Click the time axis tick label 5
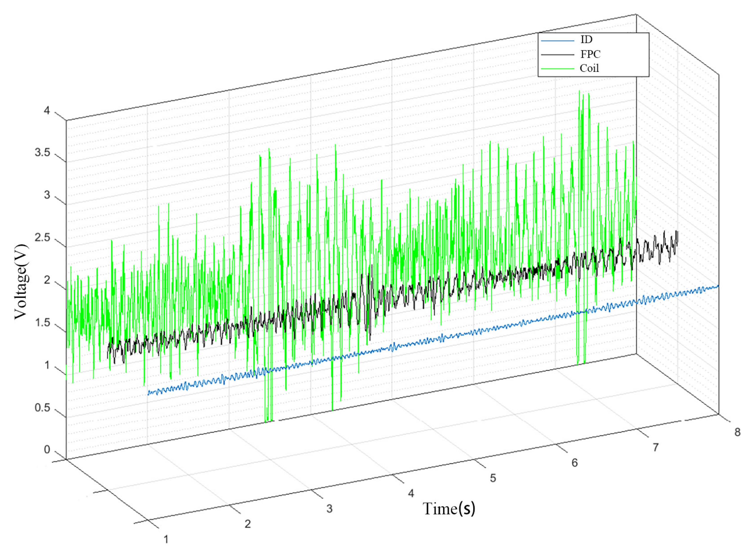This screenshot has height=560, width=755. point(493,478)
